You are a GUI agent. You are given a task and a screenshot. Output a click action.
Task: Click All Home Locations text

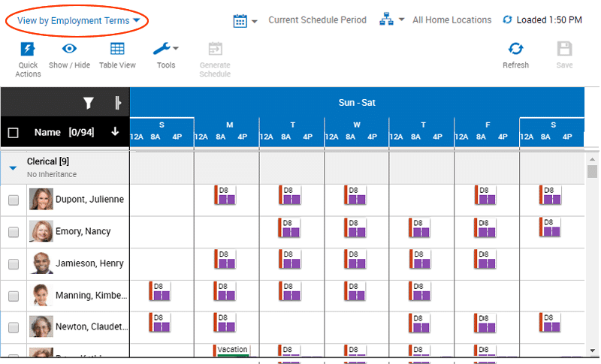pos(452,20)
